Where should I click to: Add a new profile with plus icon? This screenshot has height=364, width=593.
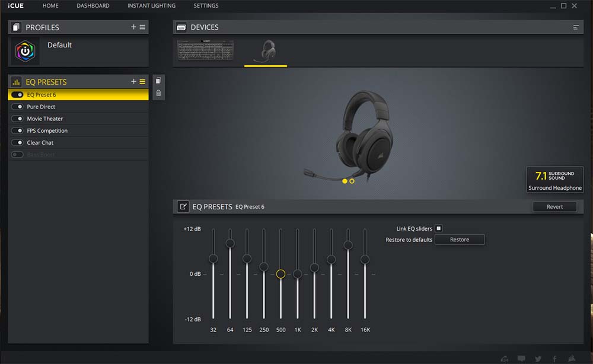coord(133,27)
